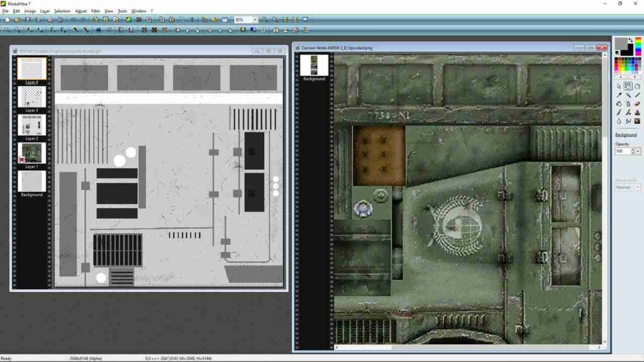Image resolution: width=644 pixels, height=362 pixels.
Task: Toggle visibility marker on Layer 1
Action: coord(21,160)
